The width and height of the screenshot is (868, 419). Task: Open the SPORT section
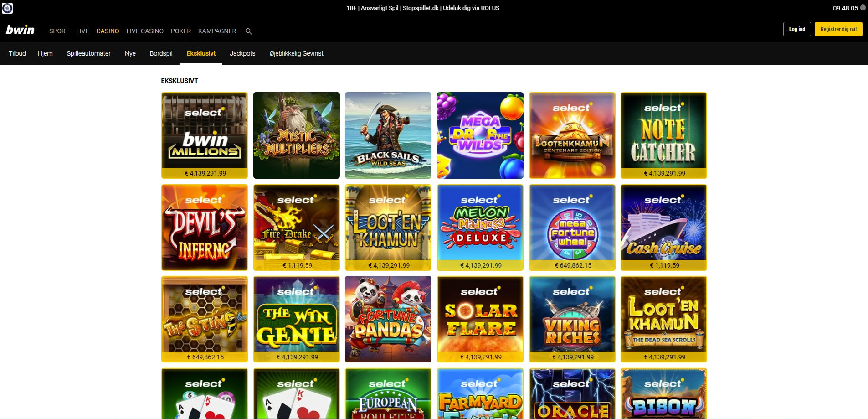[59, 31]
